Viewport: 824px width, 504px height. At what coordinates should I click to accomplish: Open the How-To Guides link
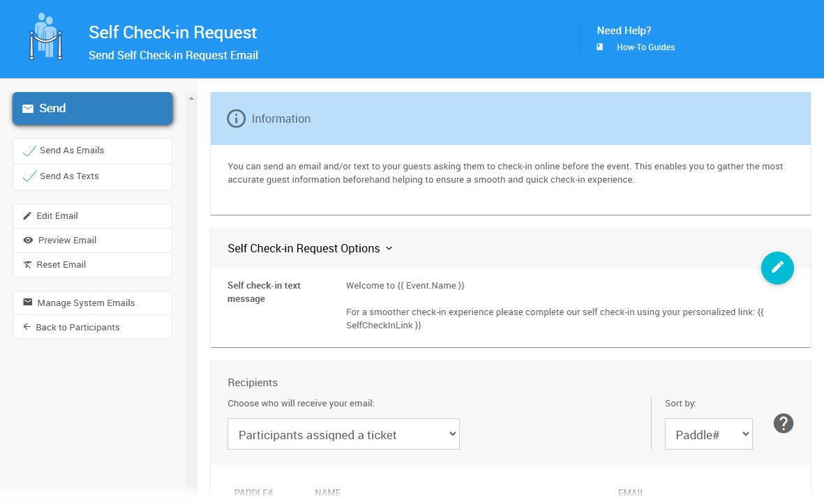coord(645,47)
